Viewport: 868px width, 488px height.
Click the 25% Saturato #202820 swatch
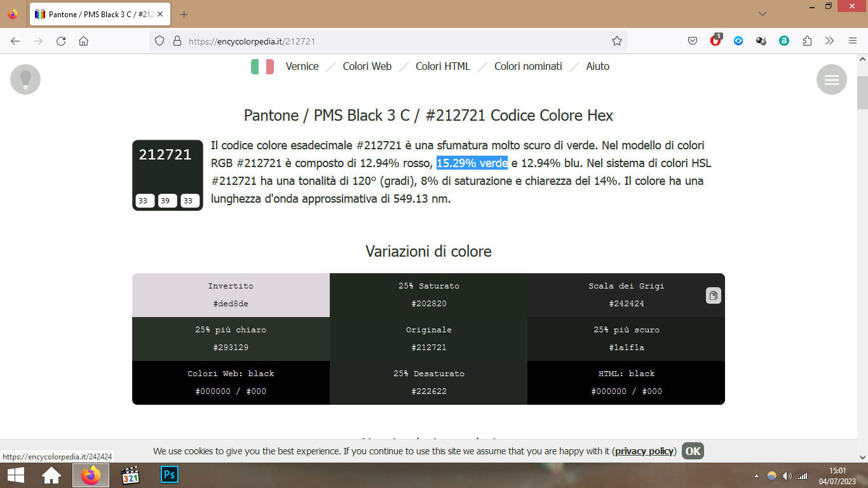(x=429, y=295)
